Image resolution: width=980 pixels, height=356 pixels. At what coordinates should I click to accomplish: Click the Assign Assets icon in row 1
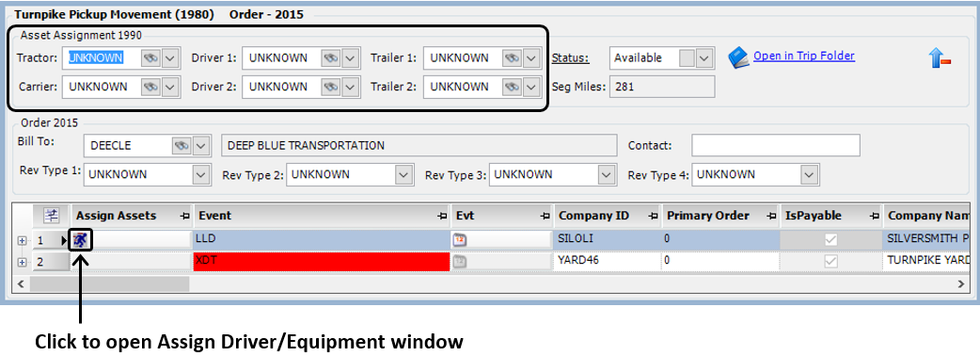click(x=81, y=239)
